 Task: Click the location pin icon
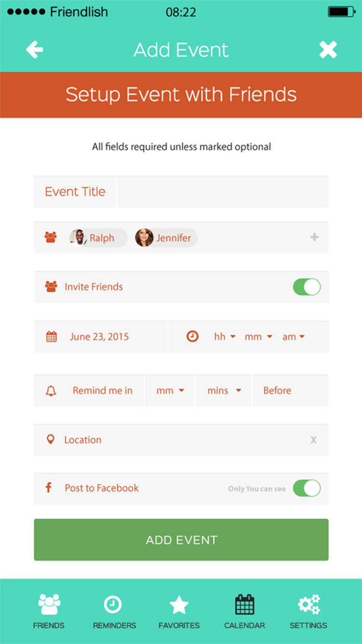pyautogui.click(x=50, y=440)
